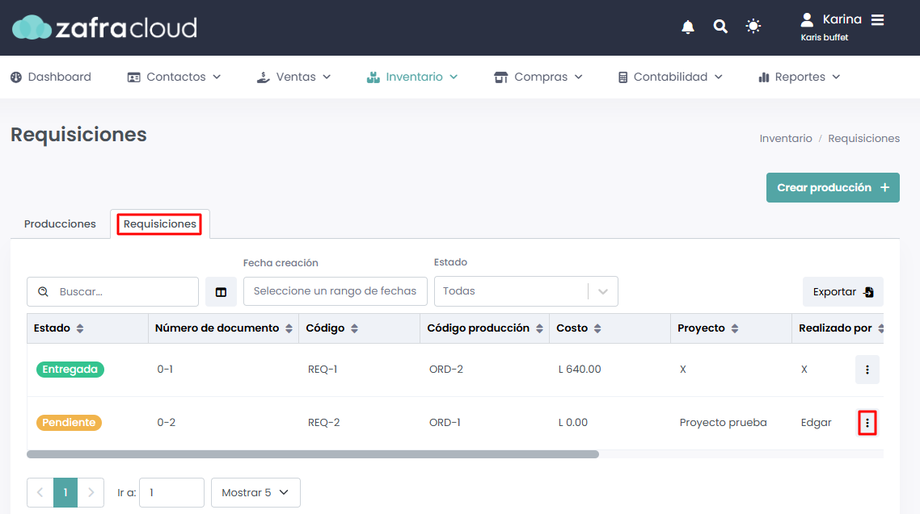Click document number 0-1
The height and width of the screenshot is (514, 920).
165,370
